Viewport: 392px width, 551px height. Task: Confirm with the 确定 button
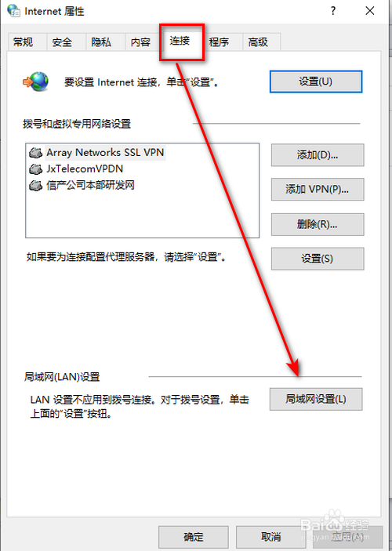tap(194, 537)
